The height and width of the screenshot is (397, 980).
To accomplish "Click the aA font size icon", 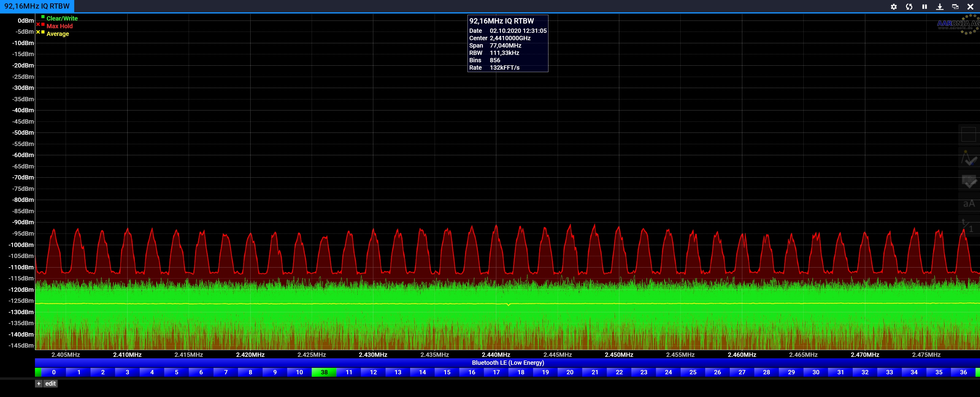I will coord(969,204).
